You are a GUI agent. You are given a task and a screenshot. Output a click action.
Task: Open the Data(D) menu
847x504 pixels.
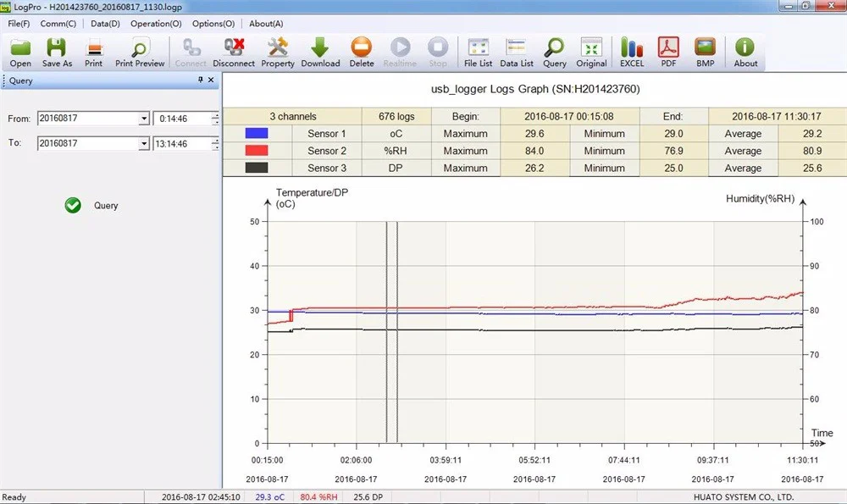point(105,24)
